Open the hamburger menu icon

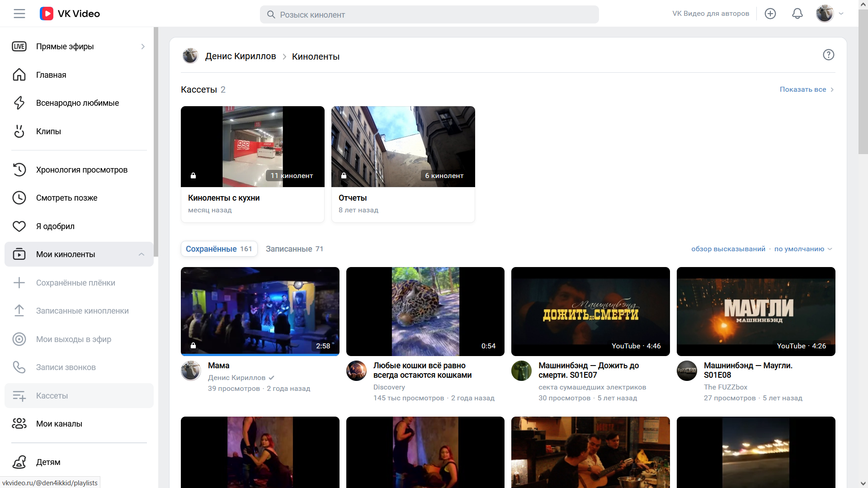pos(19,14)
